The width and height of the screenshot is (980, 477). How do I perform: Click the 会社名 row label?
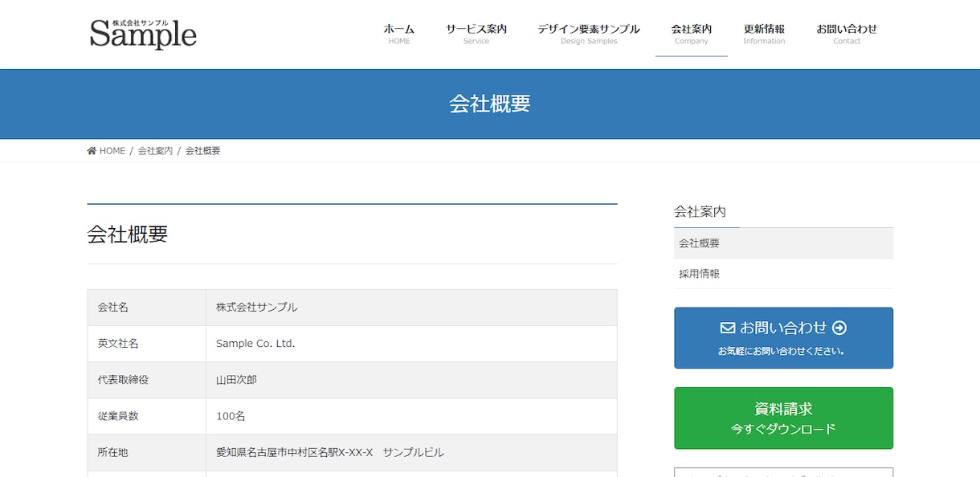147,308
